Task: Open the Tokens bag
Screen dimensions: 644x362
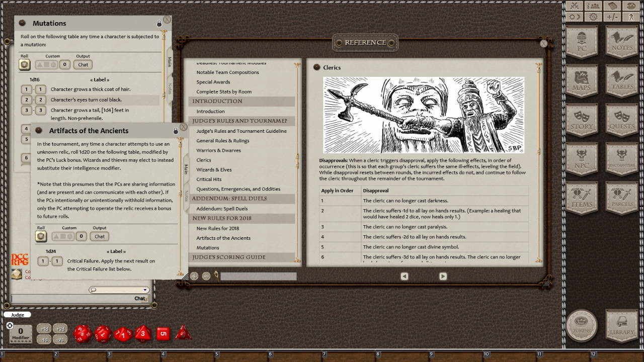Action: (582, 327)
